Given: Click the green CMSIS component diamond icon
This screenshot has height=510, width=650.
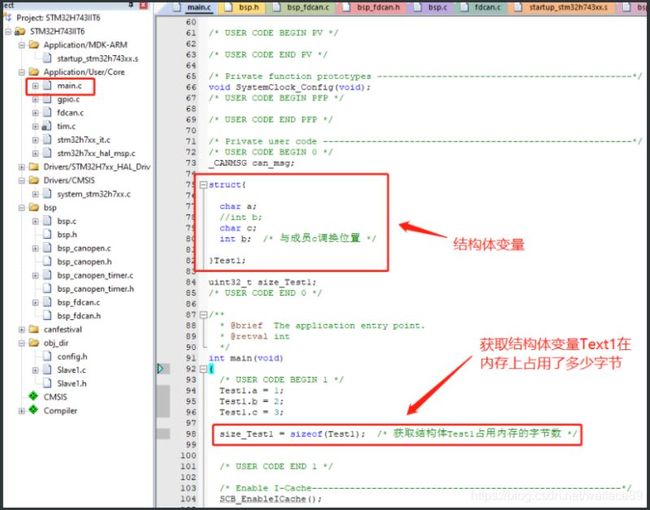Looking at the screenshot, I should pos(34,396).
